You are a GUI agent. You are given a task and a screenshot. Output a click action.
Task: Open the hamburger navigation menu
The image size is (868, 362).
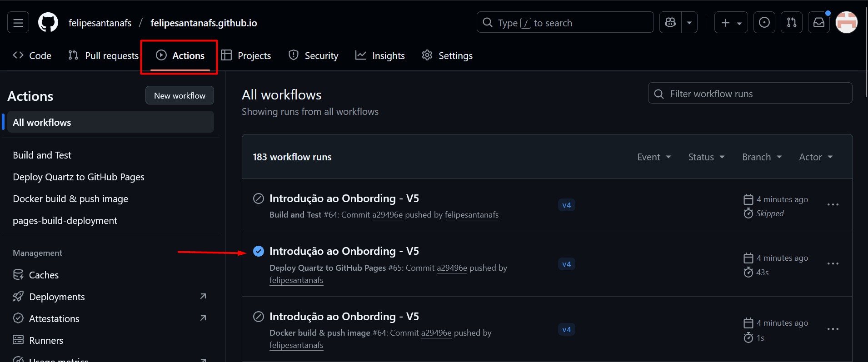[18, 23]
